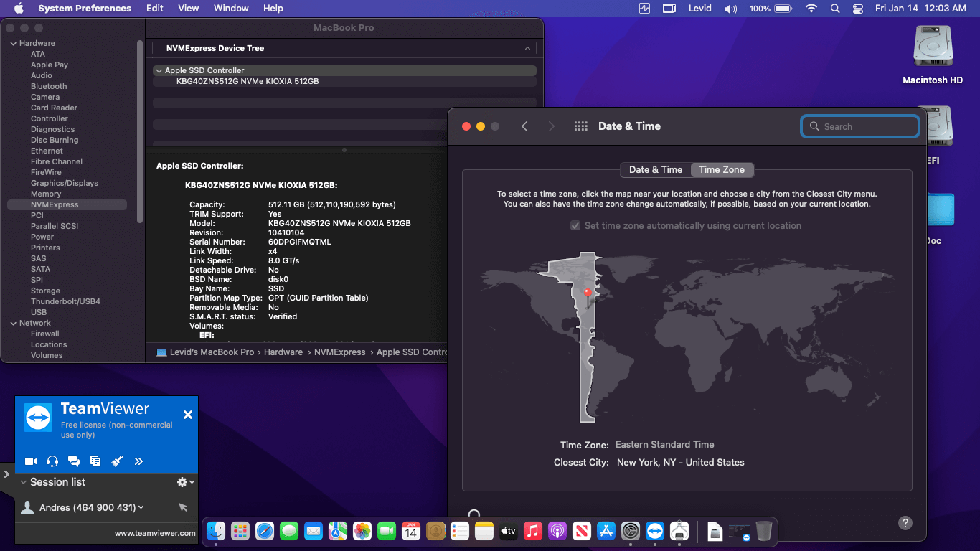Open Music from the Dock

click(532, 531)
